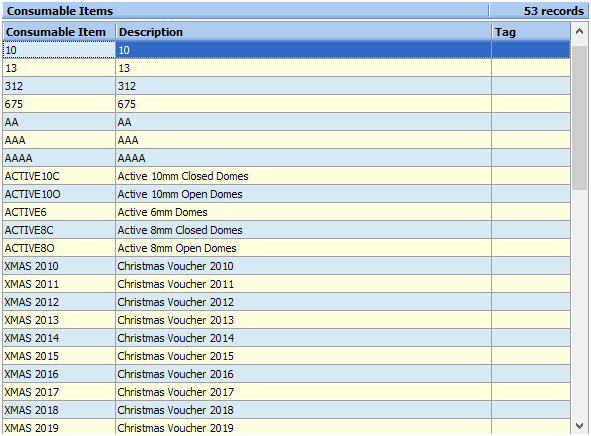Select item code ACTIVE8O

click(59, 248)
